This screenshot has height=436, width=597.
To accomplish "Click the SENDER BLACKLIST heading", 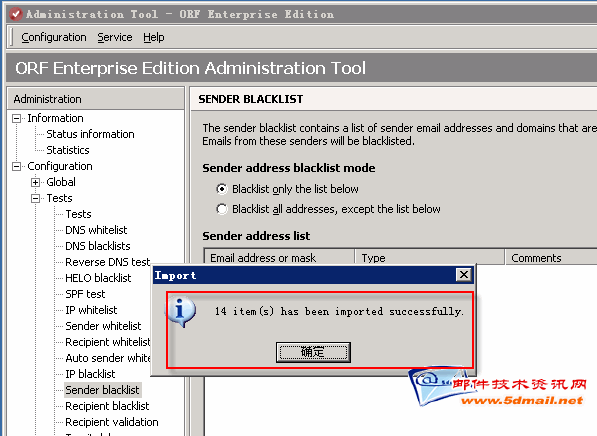I will tap(251, 99).
